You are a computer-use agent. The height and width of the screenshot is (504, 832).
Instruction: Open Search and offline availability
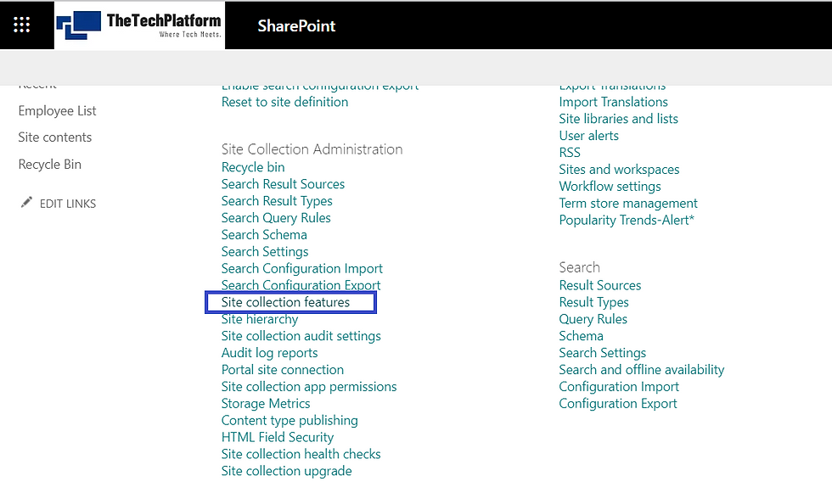[x=642, y=370]
